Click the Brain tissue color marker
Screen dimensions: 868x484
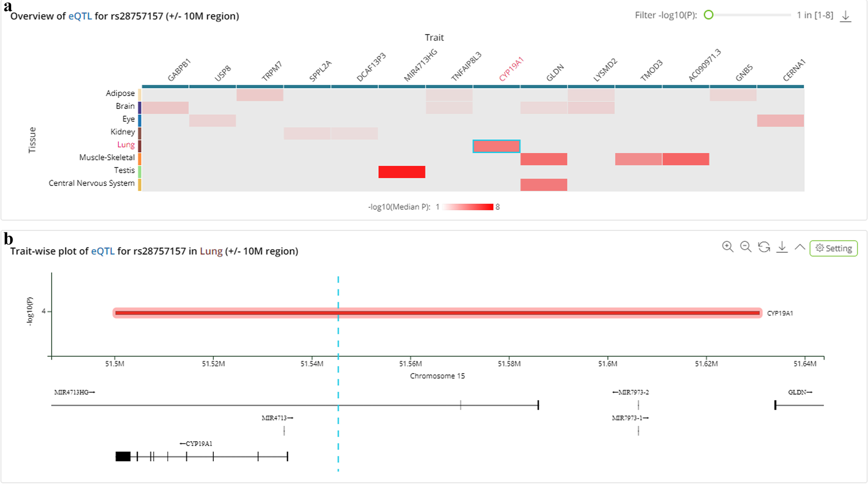tap(140, 108)
